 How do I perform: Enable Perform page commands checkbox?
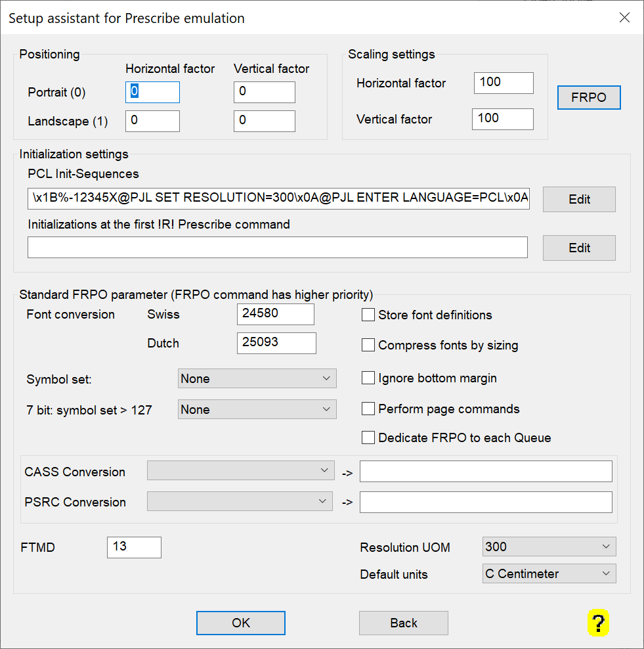pos(368,409)
